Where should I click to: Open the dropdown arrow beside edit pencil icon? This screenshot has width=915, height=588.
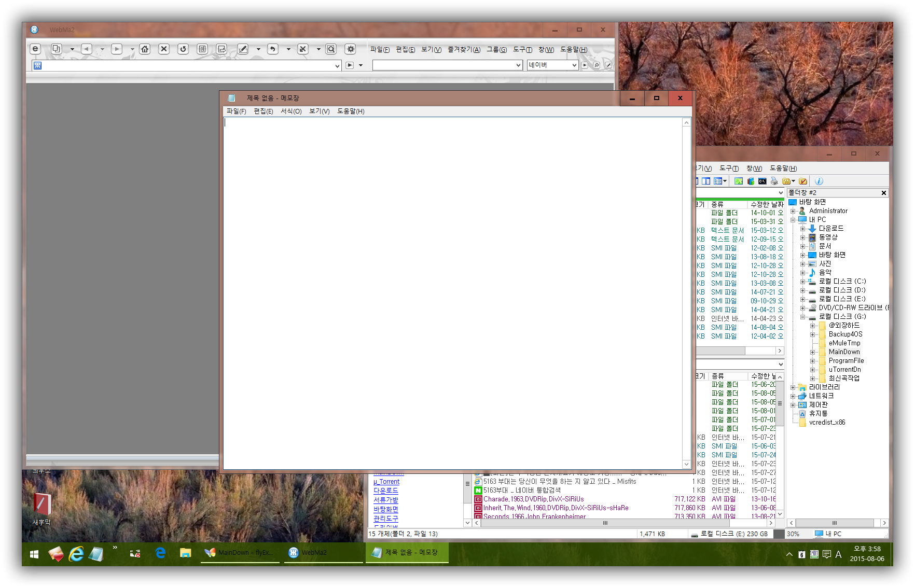258,49
